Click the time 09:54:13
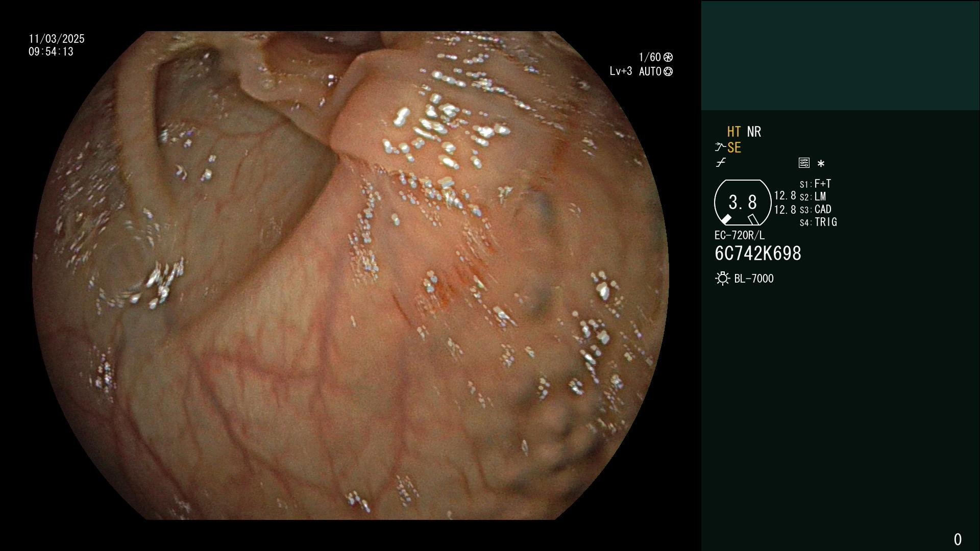This screenshot has width=980, height=551. (51, 52)
